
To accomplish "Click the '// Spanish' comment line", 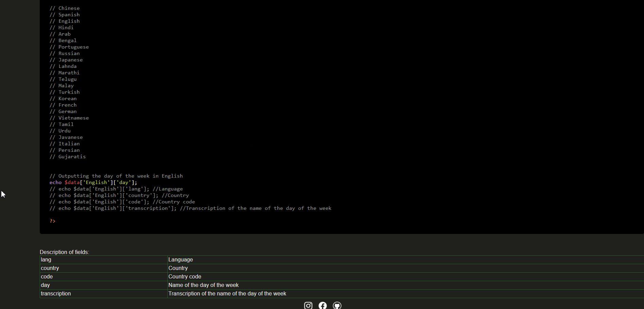I will 65,15.
